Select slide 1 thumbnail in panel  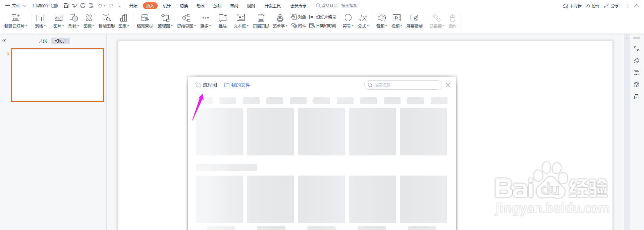[x=57, y=75]
